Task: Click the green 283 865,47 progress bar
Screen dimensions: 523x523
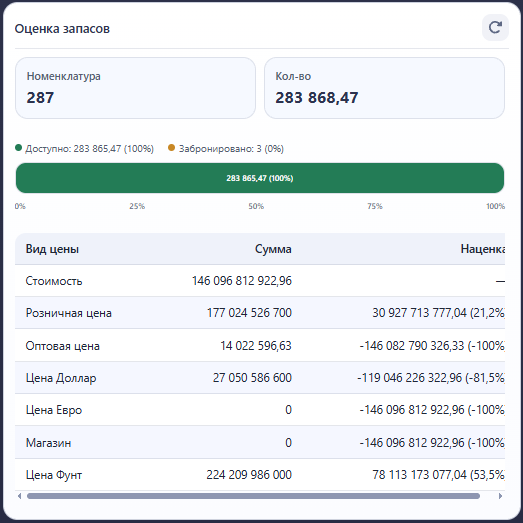Action: click(x=260, y=178)
